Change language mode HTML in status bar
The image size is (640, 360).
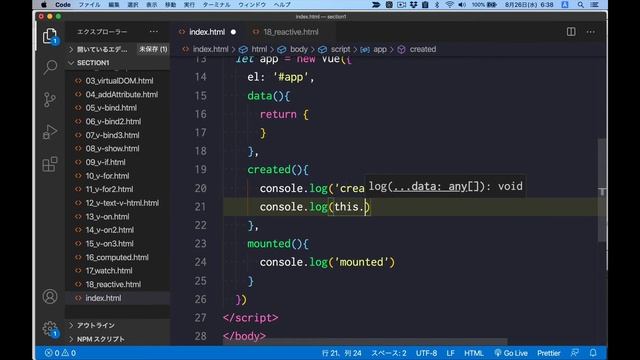[x=473, y=353]
